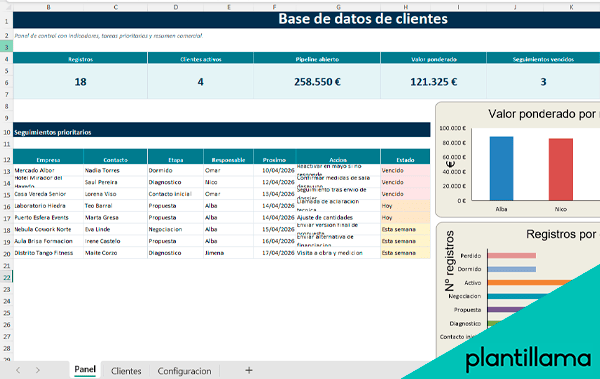
Task: Select the Clientes activos value 4
Action: click(x=201, y=82)
